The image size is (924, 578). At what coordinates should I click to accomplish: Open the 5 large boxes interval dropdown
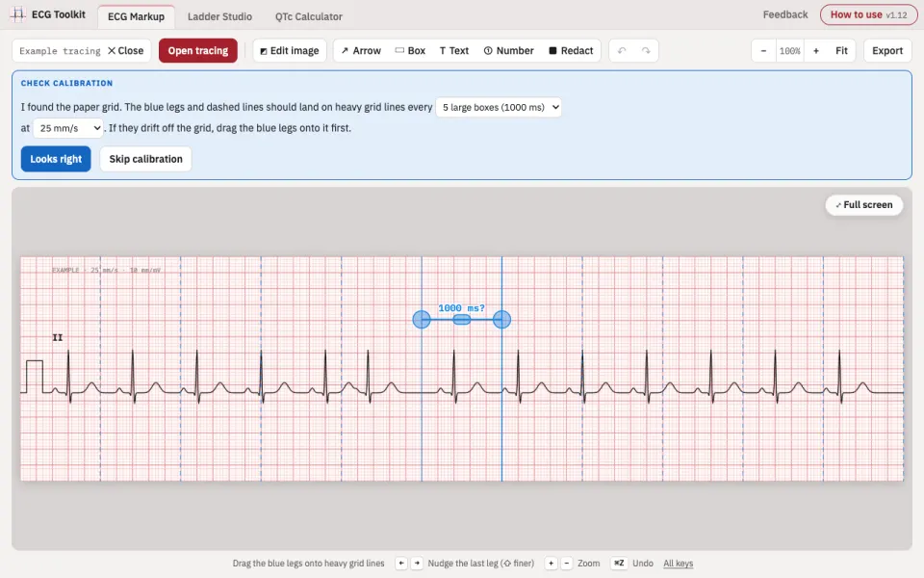click(x=499, y=107)
